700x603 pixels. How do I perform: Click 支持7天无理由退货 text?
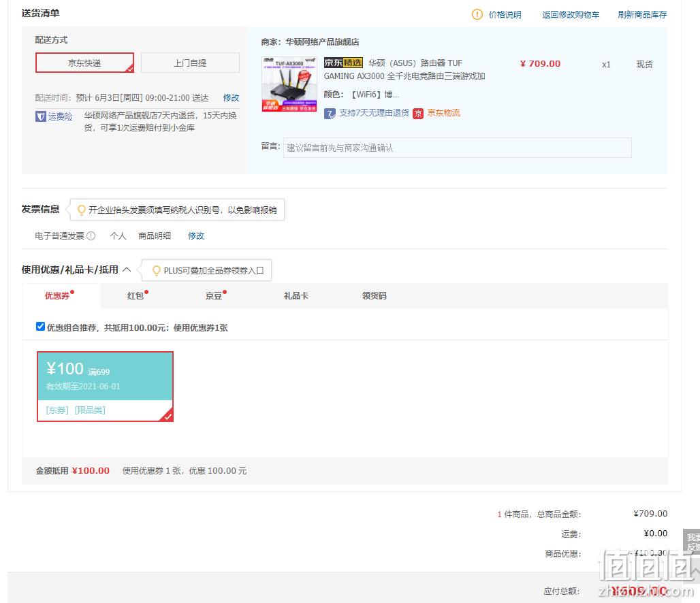coord(374,113)
